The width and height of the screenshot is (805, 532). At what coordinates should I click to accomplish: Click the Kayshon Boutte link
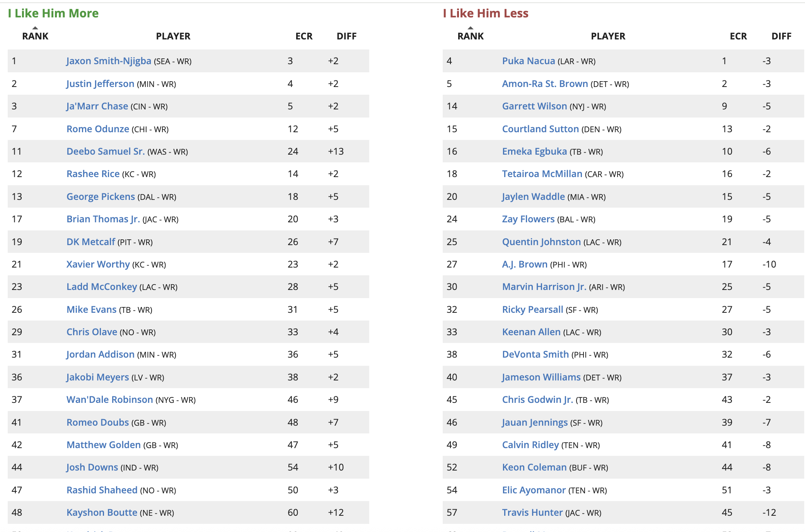click(x=102, y=513)
